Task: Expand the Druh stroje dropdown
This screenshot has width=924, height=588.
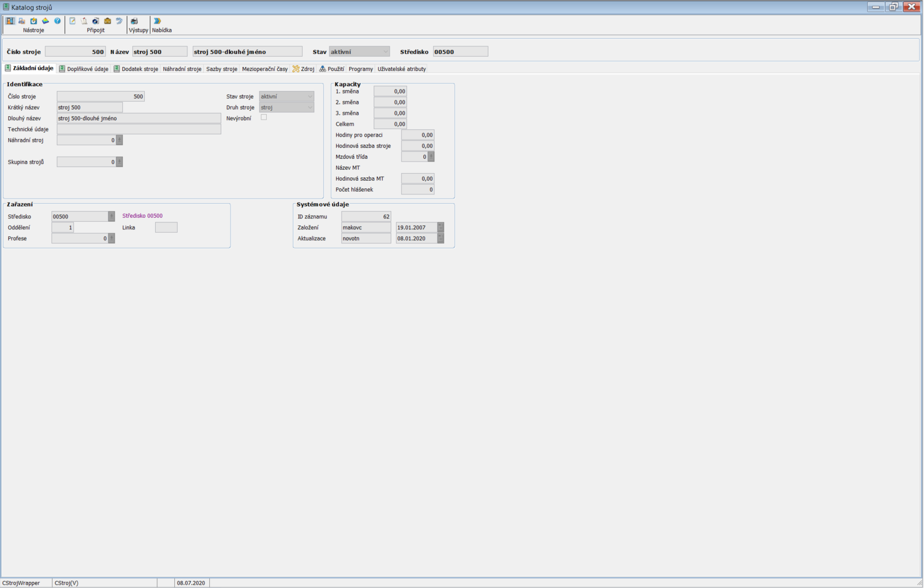Action: (x=310, y=108)
